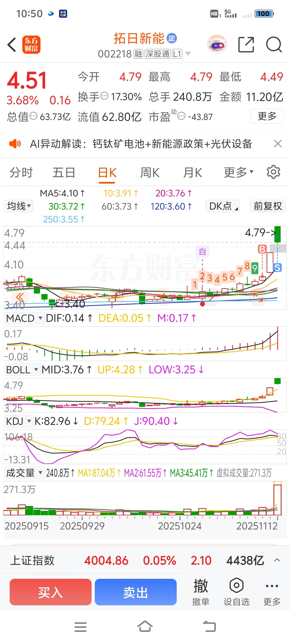Tap the Android home navigation icon
Viewport: 290px width, 644px height.
145,627
